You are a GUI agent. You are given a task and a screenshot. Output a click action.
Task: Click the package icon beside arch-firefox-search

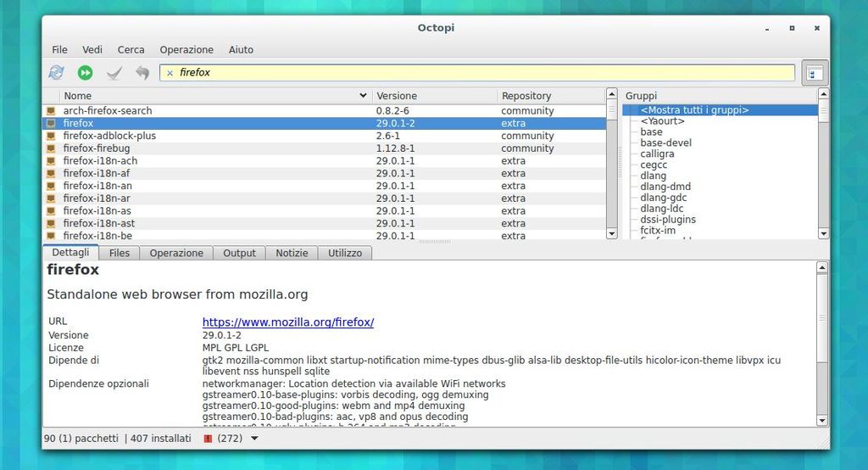pyautogui.click(x=51, y=111)
